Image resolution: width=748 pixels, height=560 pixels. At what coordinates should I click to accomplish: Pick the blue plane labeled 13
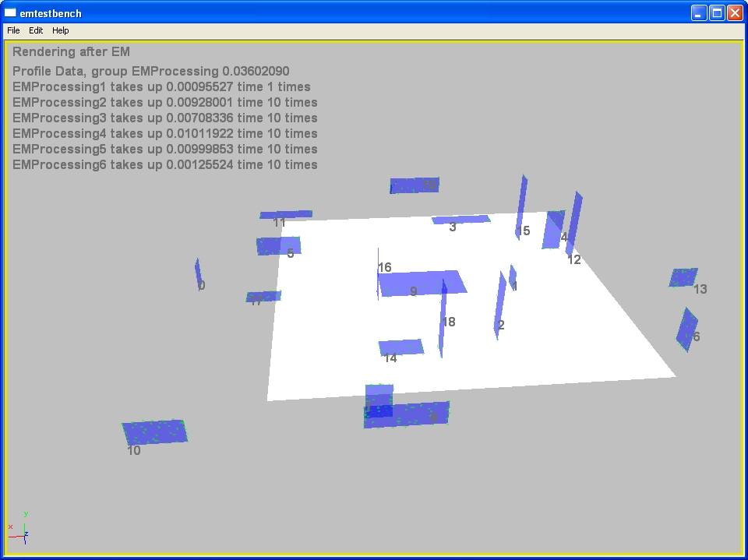(683, 277)
